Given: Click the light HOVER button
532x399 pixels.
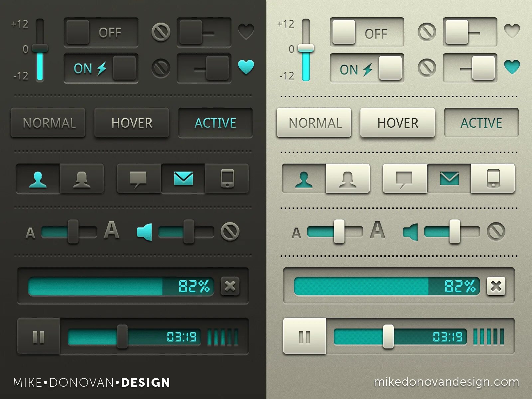Looking at the screenshot, I should tap(398, 122).
